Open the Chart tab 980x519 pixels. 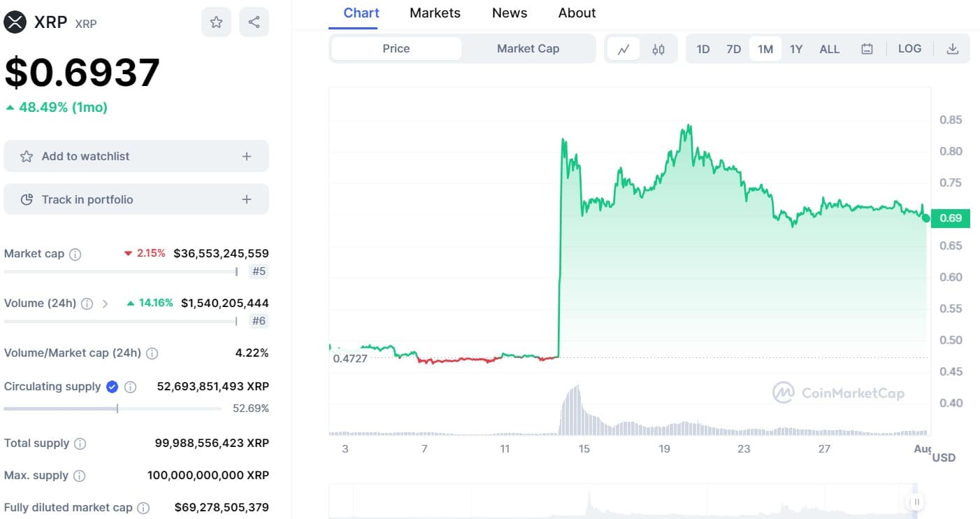(x=361, y=13)
